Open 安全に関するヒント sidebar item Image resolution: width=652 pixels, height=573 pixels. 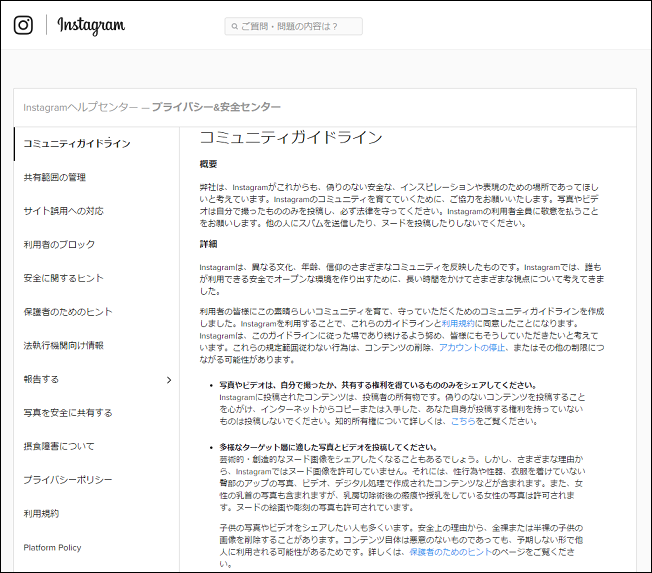(63, 278)
